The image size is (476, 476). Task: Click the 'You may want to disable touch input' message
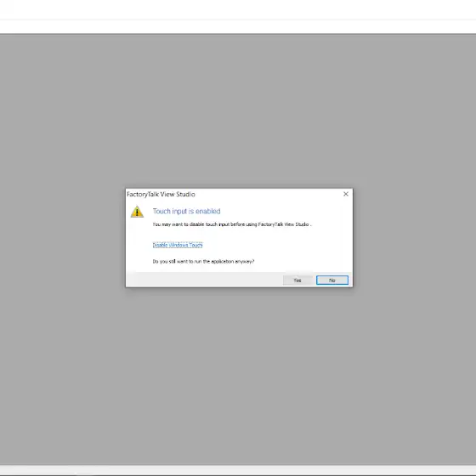tap(232, 224)
